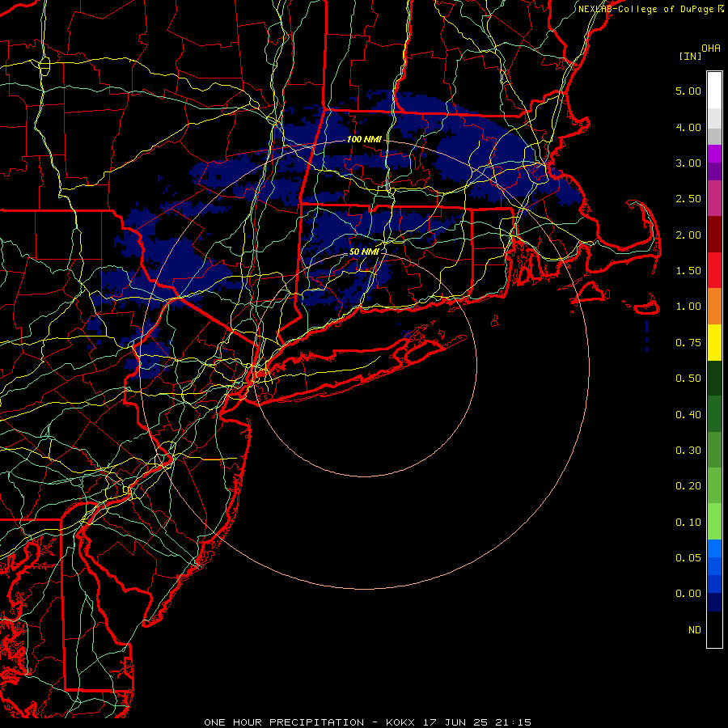
Task: Click the bright red legend swatch
Action: (714, 271)
